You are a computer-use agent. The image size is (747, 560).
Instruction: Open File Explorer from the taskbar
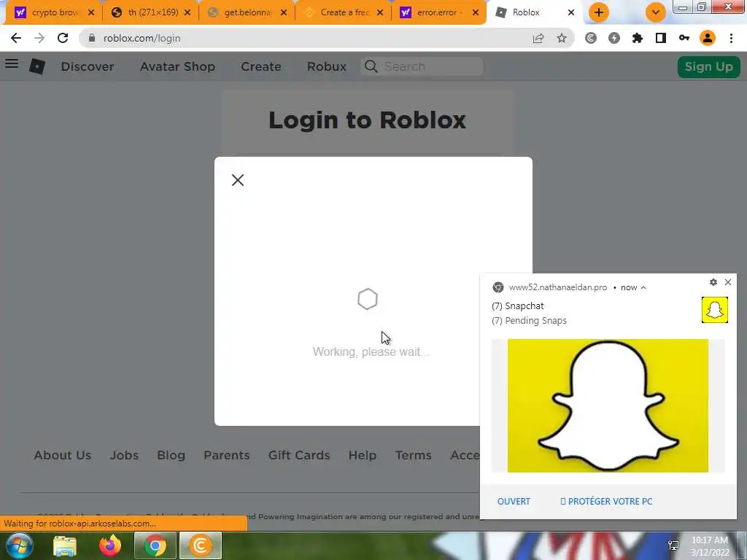pyautogui.click(x=65, y=545)
